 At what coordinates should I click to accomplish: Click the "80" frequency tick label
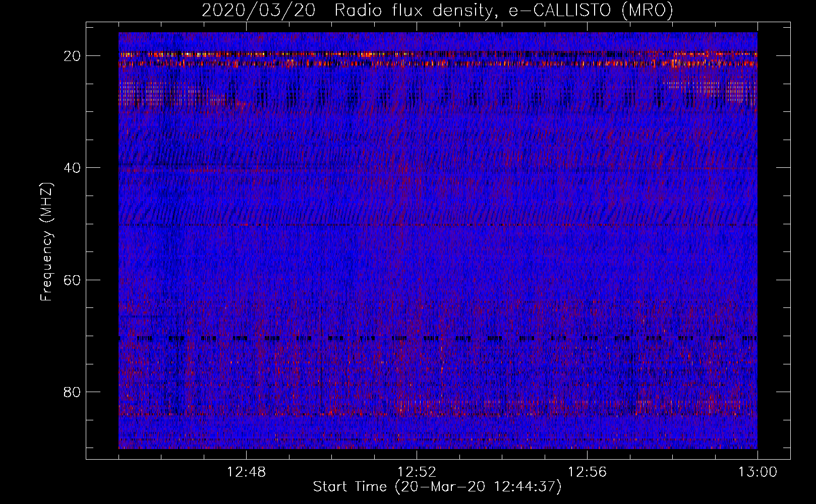[73, 392]
